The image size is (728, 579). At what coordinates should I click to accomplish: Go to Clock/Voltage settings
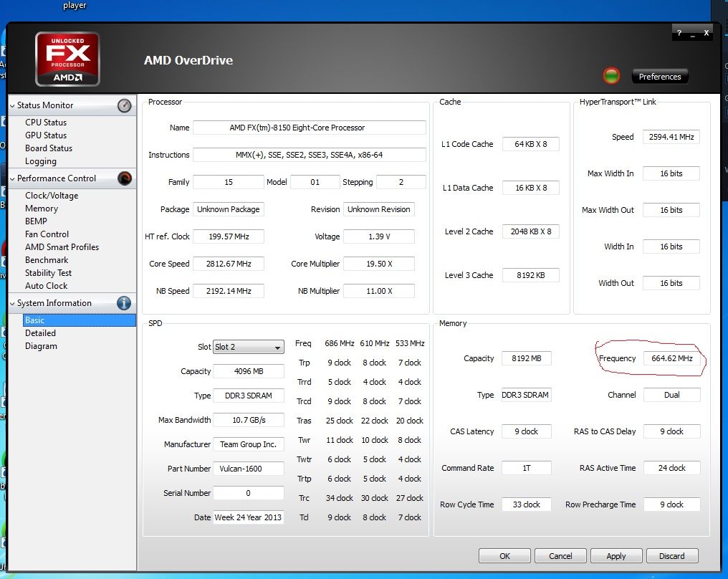(x=52, y=196)
